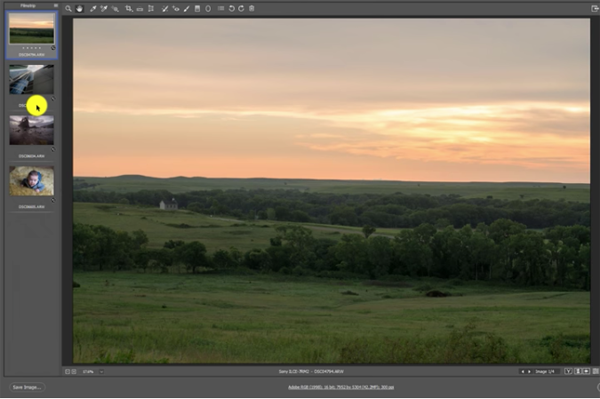Select the Red Eye Removal tool

click(x=176, y=8)
